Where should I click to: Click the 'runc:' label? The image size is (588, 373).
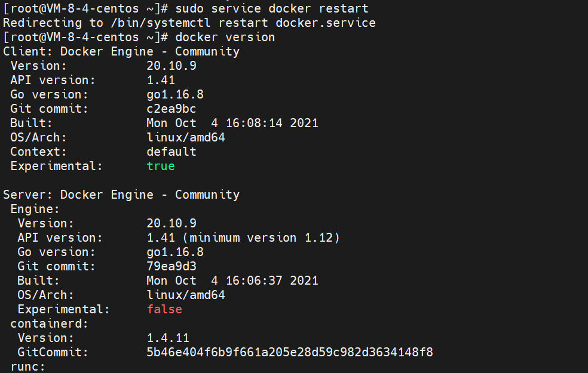click(x=27, y=366)
